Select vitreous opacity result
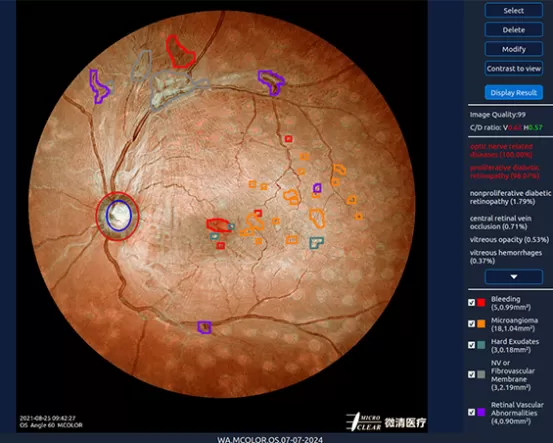Viewport: 553px width, 443px height. pos(509,240)
